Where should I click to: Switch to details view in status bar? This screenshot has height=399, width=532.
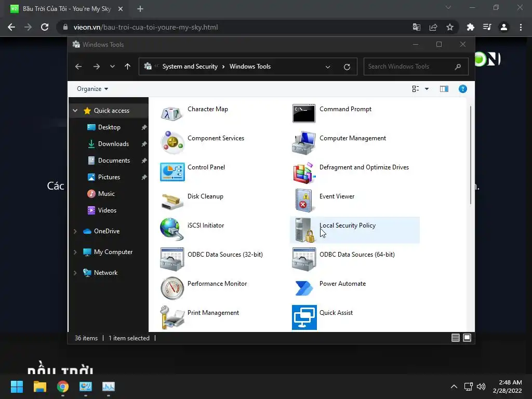[x=455, y=338]
